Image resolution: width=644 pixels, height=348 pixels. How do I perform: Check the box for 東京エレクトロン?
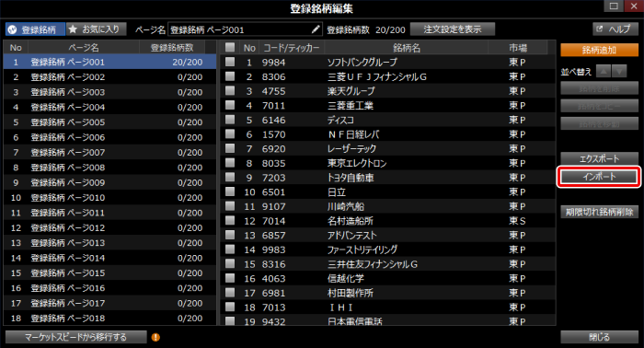click(x=230, y=162)
